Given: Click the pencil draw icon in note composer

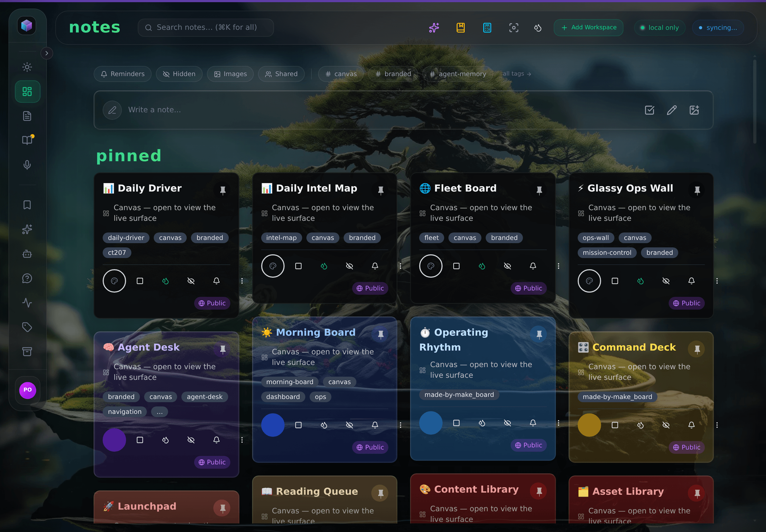Looking at the screenshot, I should (x=672, y=110).
